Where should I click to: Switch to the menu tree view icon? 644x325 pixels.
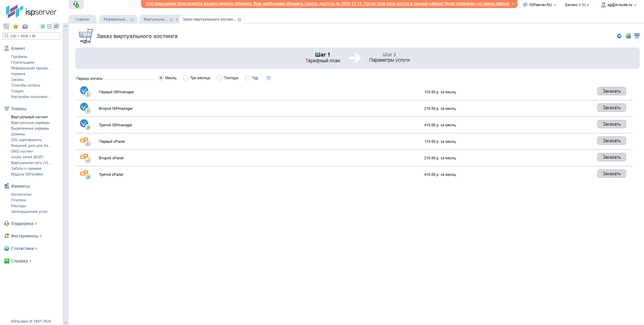pyautogui.click(x=6, y=26)
